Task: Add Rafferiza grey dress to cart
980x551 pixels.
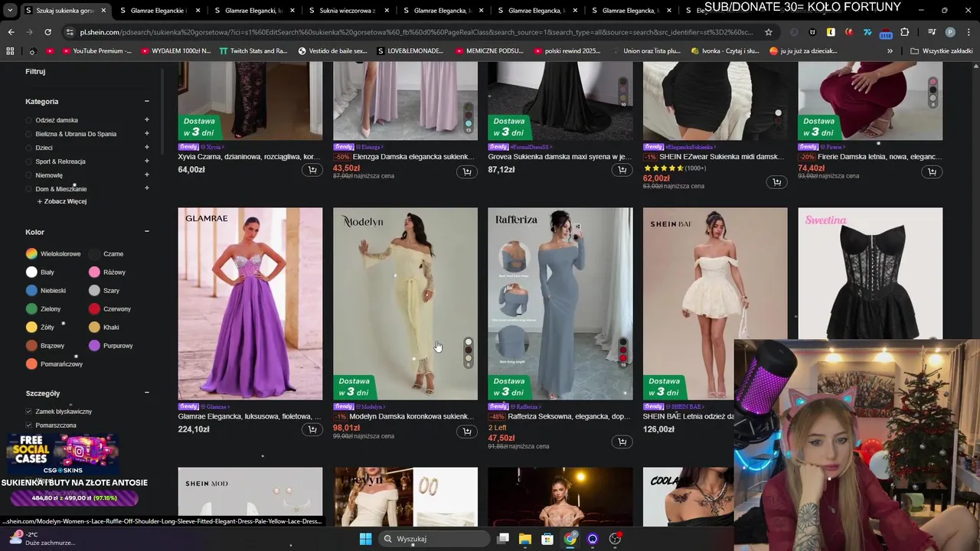Action: pos(622,442)
